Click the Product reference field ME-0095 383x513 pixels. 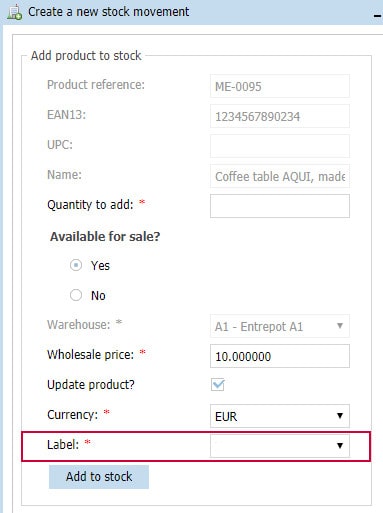(x=280, y=86)
